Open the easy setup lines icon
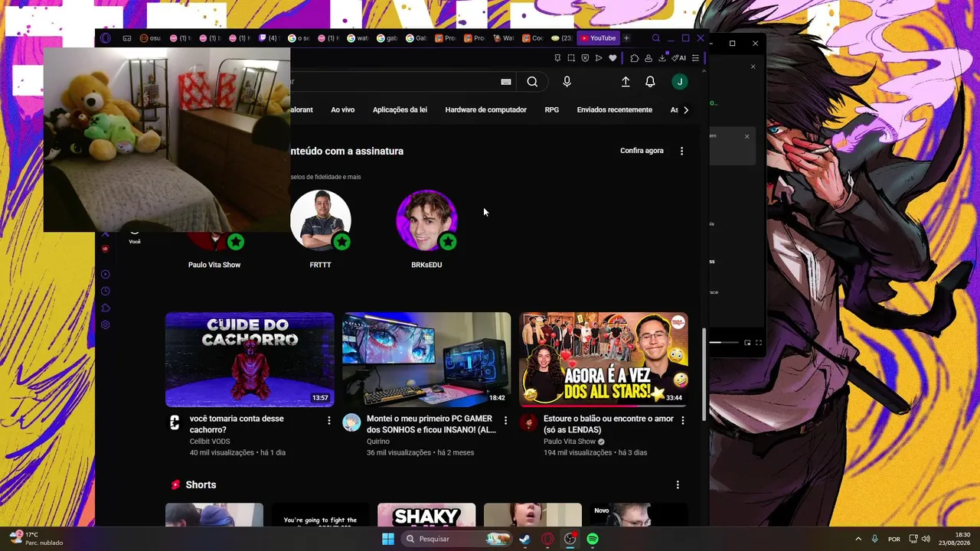This screenshot has width=980, height=551. click(x=695, y=58)
